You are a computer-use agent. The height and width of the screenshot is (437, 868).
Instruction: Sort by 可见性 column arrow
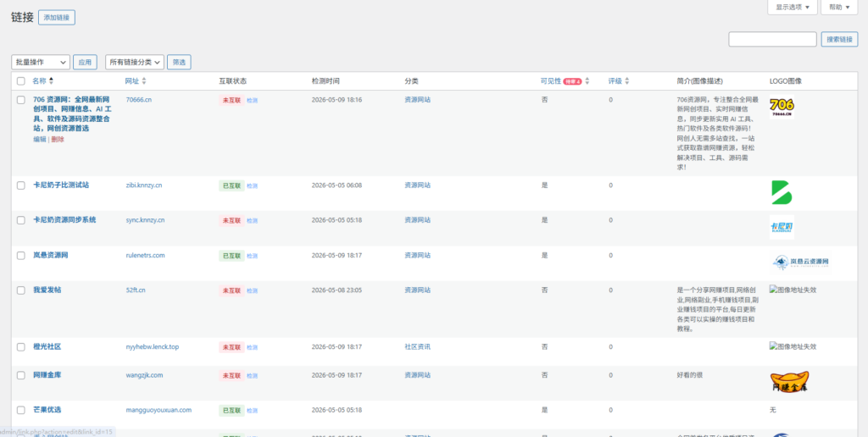[x=587, y=80]
